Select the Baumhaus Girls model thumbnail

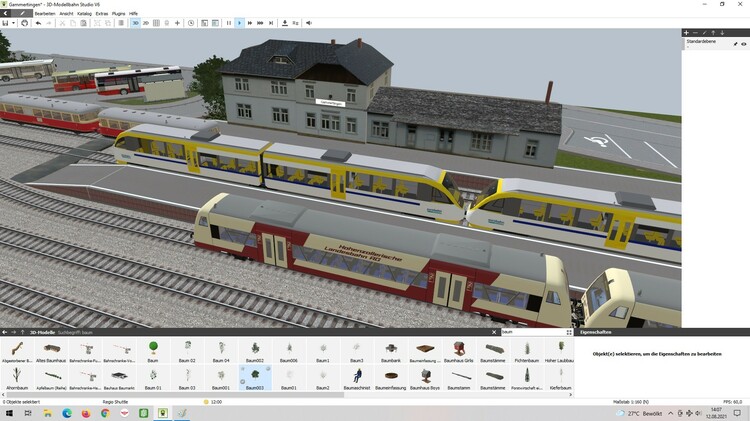(x=459, y=351)
